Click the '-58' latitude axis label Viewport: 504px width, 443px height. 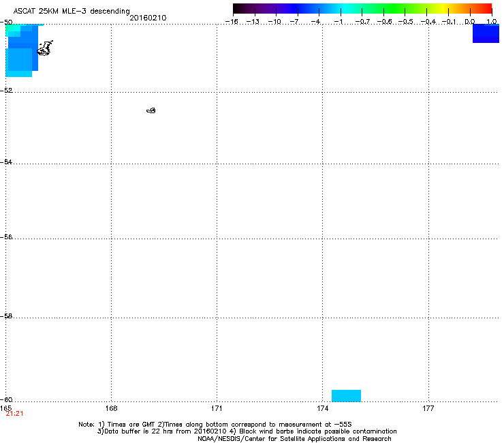click(6, 316)
